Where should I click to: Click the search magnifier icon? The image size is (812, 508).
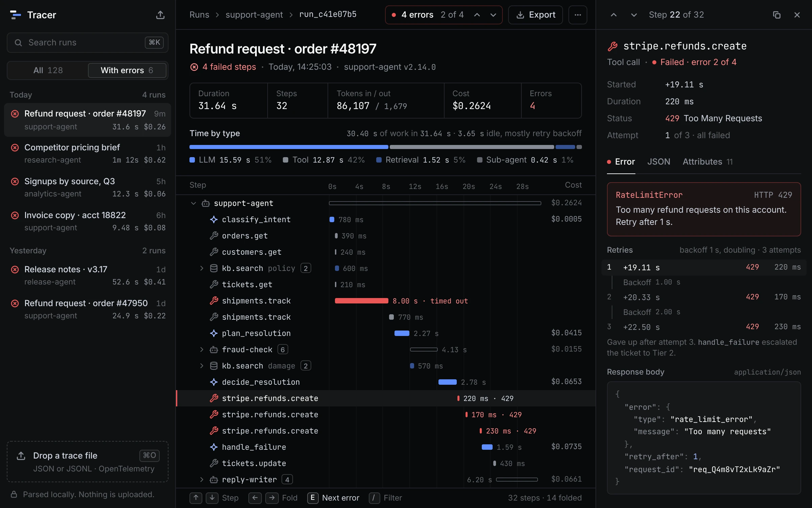pyautogui.click(x=18, y=43)
